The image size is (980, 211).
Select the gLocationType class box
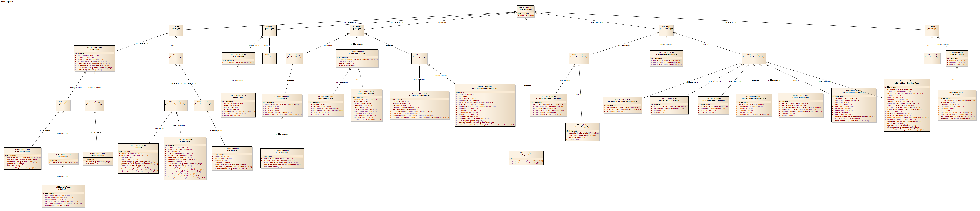[238, 58]
